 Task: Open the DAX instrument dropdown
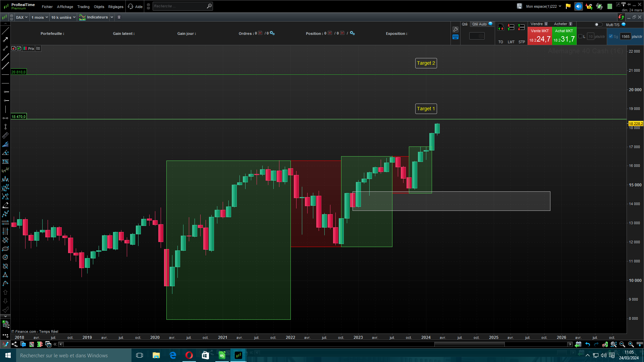pyautogui.click(x=21, y=17)
